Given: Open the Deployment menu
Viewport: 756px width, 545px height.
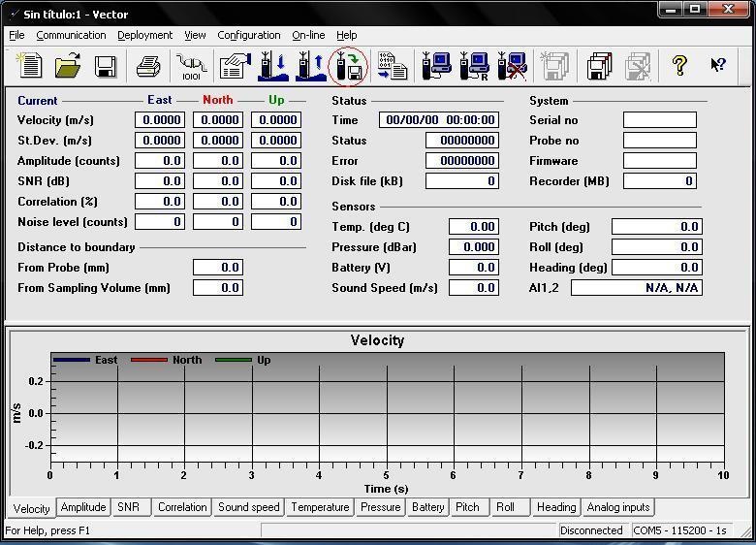Looking at the screenshot, I should click(144, 35).
